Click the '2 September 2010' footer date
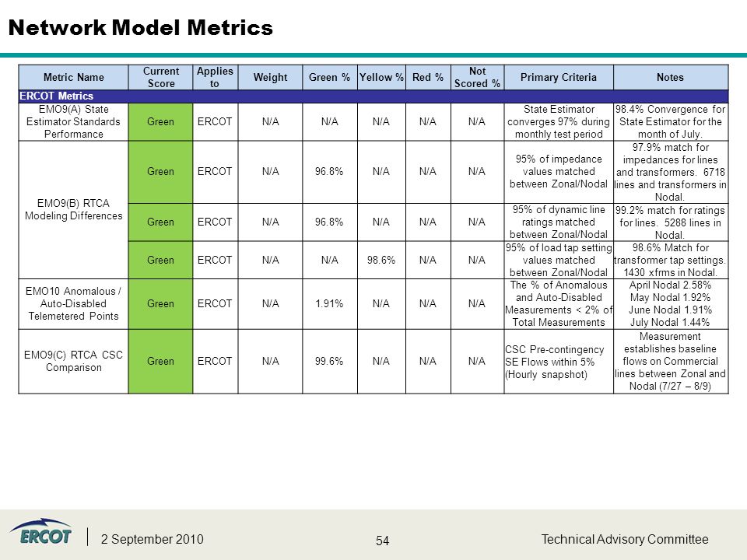Image resolution: width=747 pixels, height=560 pixels. pos(152,539)
